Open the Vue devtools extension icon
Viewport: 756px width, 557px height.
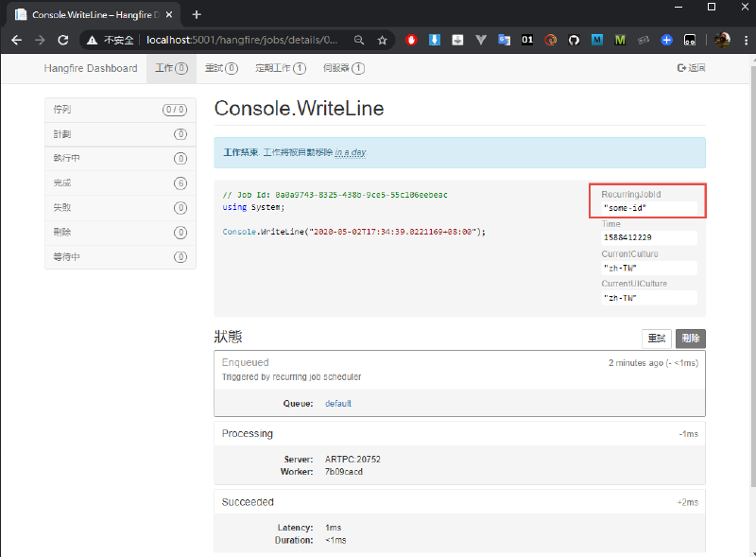click(481, 41)
